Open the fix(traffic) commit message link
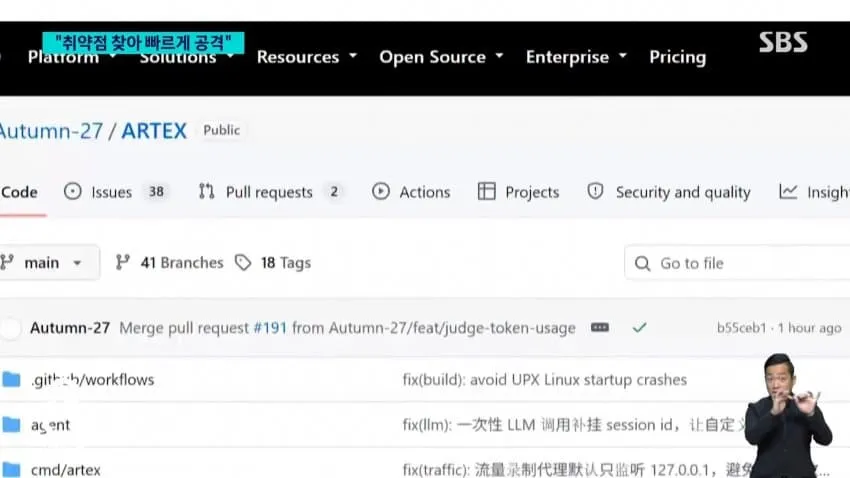 [577, 469]
